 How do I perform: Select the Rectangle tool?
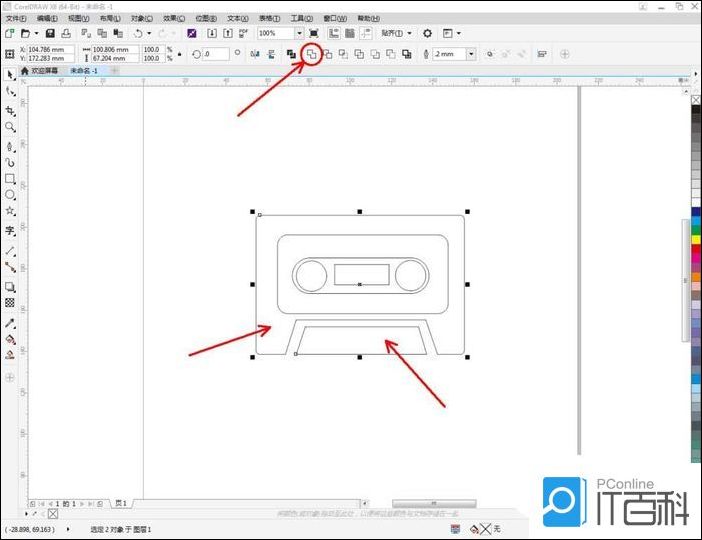pos(10,179)
